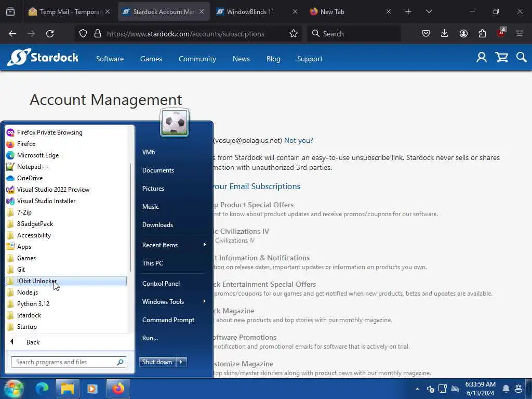
Task: Open File Explorer from the taskbar
Action: point(67,389)
